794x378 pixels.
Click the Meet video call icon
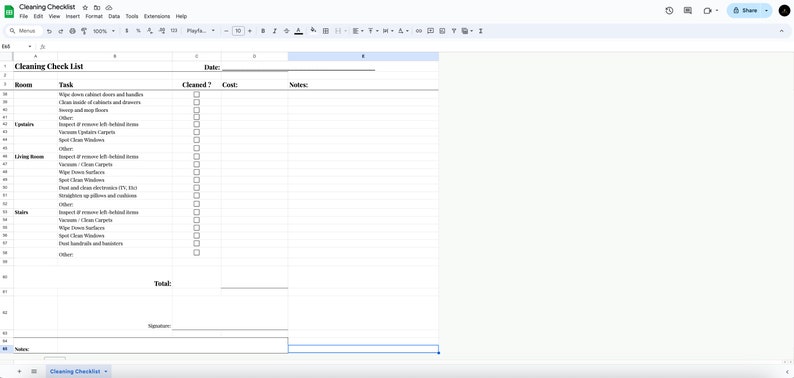(x=707, y=11)
